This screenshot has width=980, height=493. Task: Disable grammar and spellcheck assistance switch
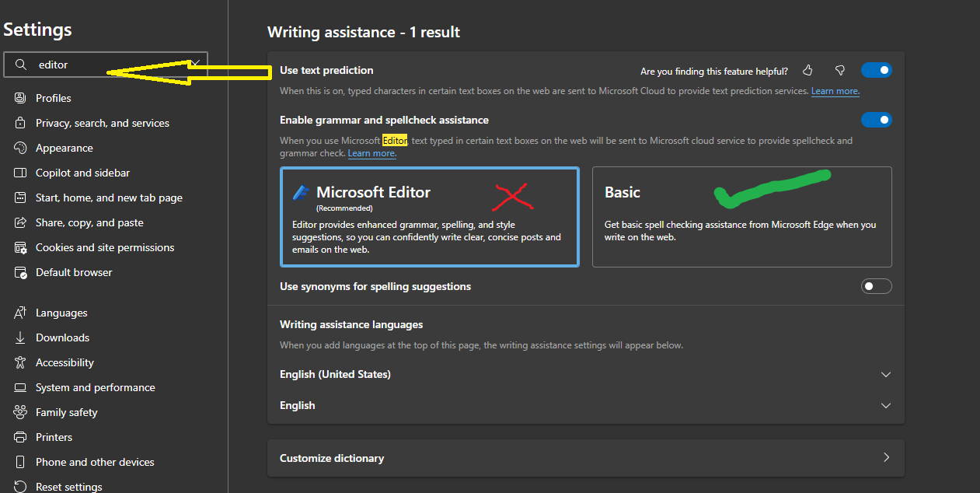click(876, 120)
